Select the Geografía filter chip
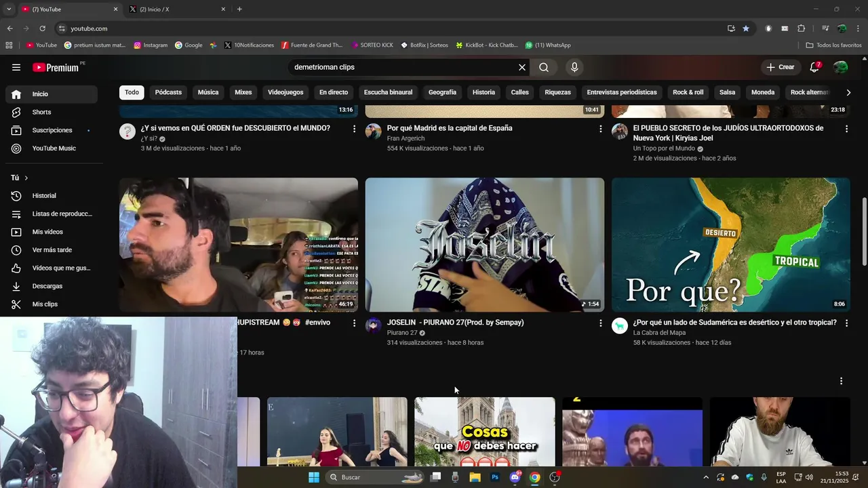 [442, 92]
